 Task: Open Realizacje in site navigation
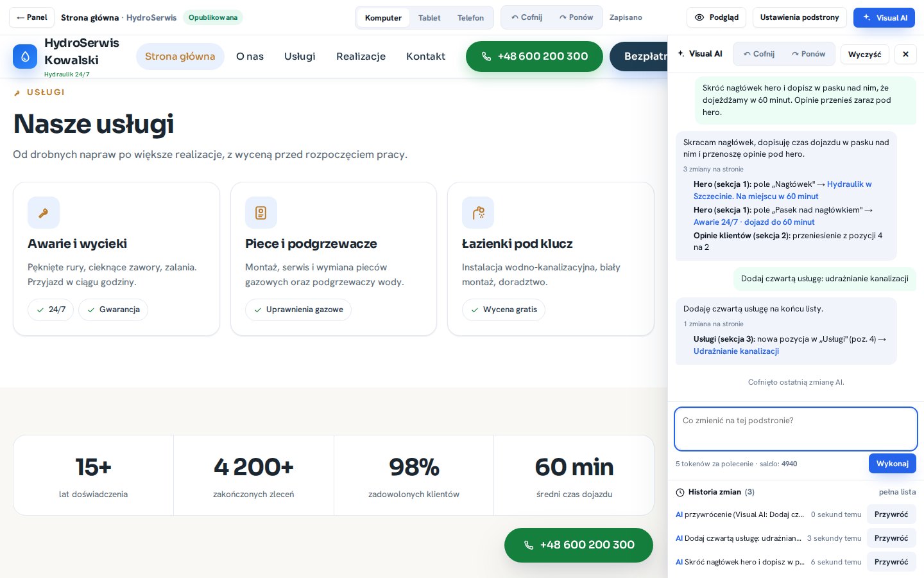click(x=361, y=57)
